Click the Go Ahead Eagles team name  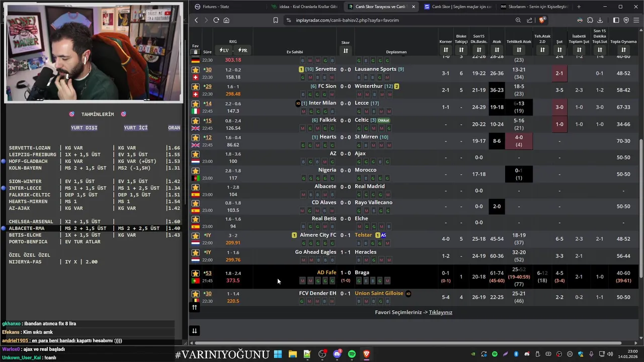315,252
